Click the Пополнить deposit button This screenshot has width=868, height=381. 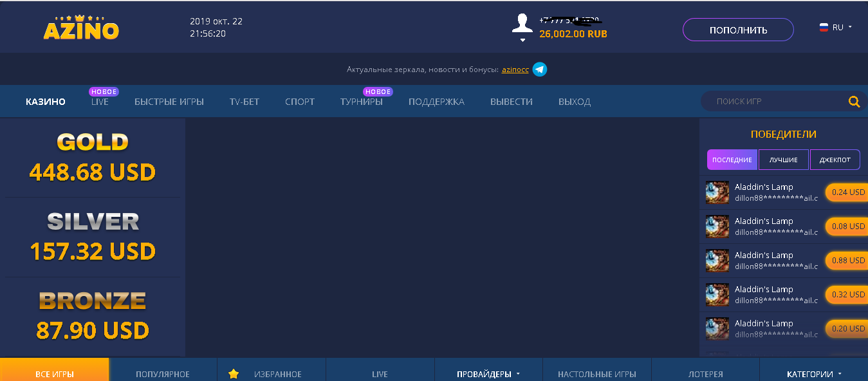point(738,30)
